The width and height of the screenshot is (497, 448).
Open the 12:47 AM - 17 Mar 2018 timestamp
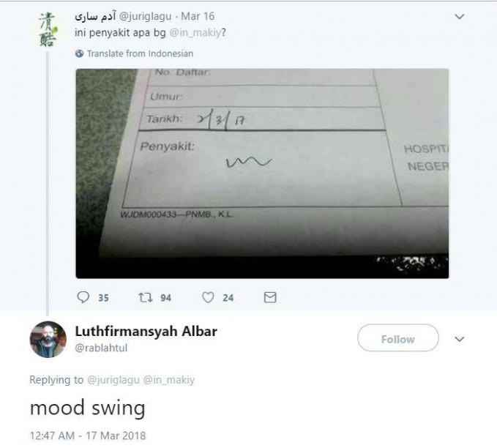(x=87, y=436)
